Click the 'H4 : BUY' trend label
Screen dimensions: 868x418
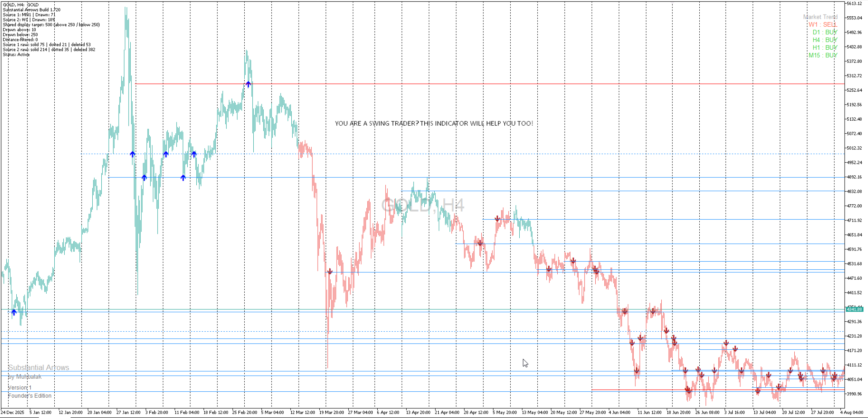(825, 40)
